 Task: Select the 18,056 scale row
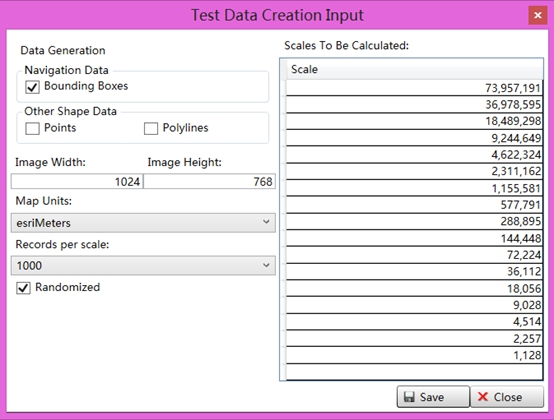coord(414,289)
